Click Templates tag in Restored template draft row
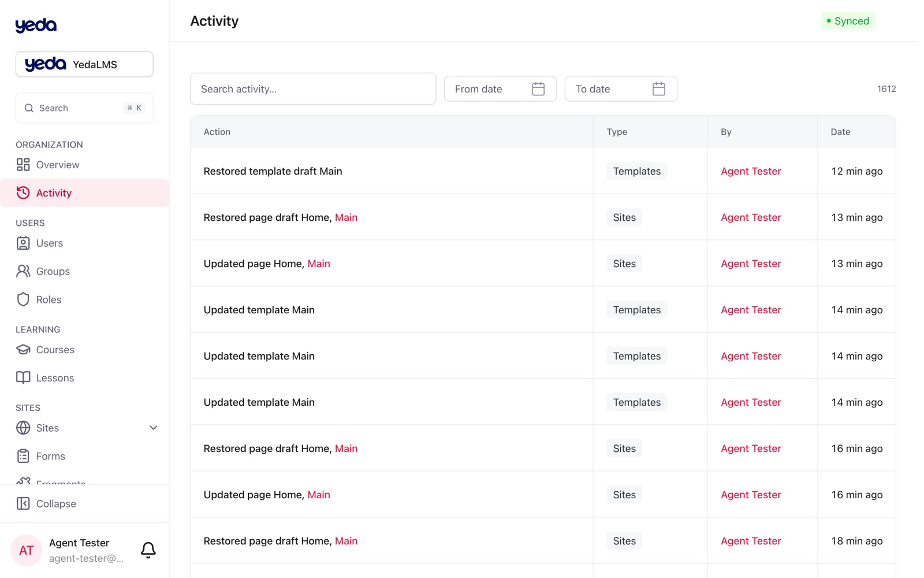Screen dimensions: 924x578 [x=636, y=171]
